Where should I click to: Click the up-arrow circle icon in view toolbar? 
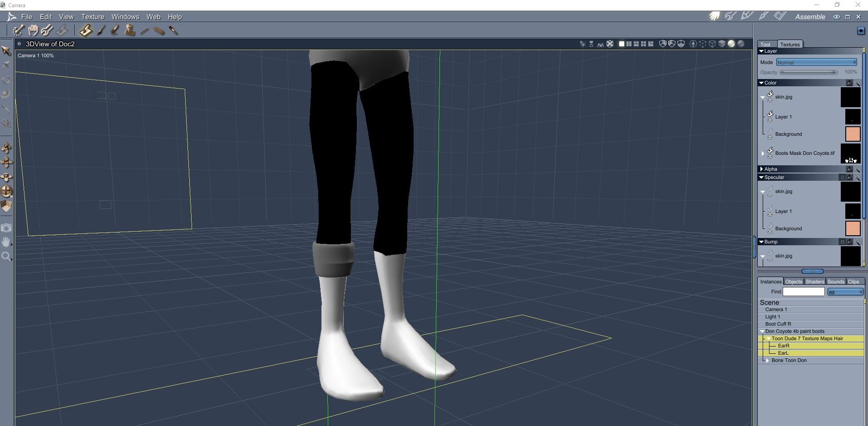(x=693, y=44)
